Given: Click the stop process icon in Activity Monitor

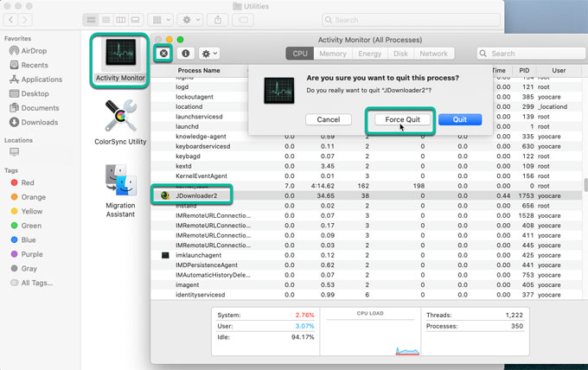Looking at the screenshot, I should click(163, 54).
